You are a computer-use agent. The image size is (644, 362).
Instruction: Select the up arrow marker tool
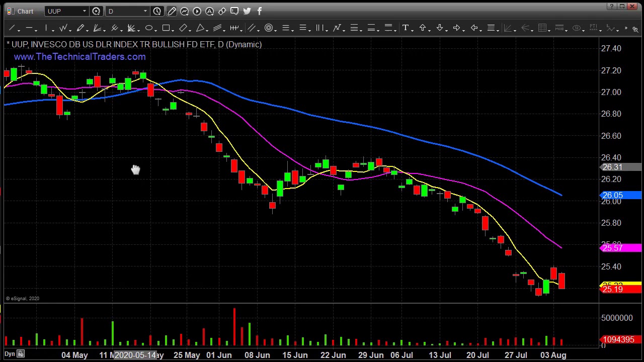click(x=423, y=28)
